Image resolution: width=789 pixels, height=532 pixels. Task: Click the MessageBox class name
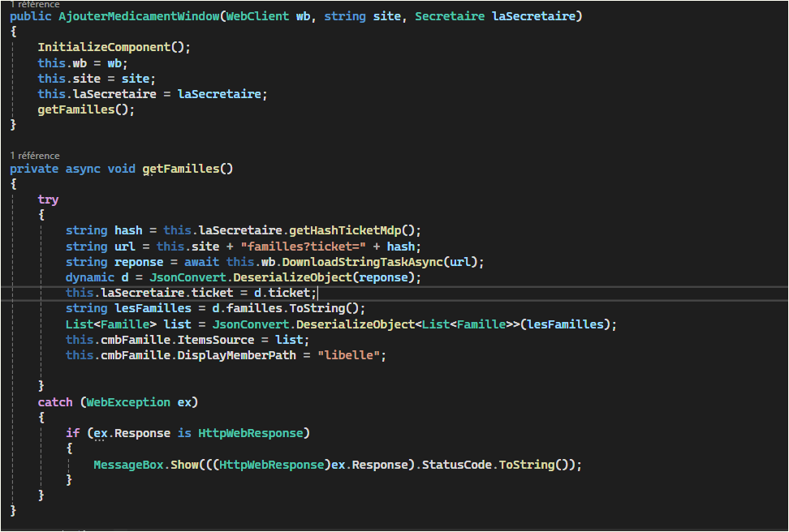127,465
